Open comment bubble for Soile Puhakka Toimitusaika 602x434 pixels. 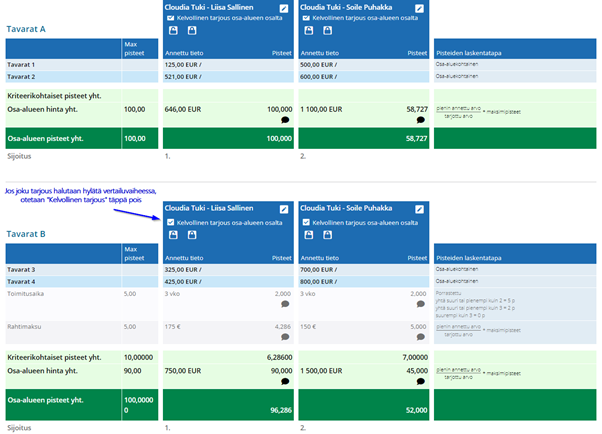421,304
